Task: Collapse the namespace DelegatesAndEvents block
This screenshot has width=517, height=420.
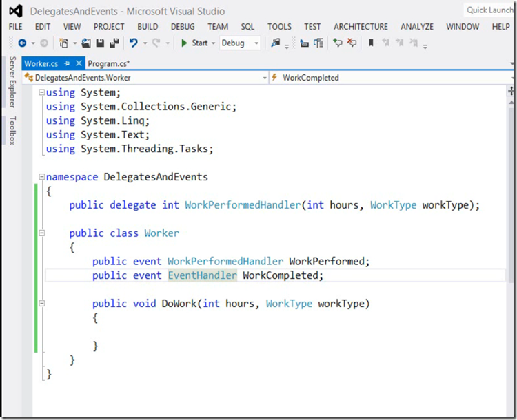Action: [41, 177]
